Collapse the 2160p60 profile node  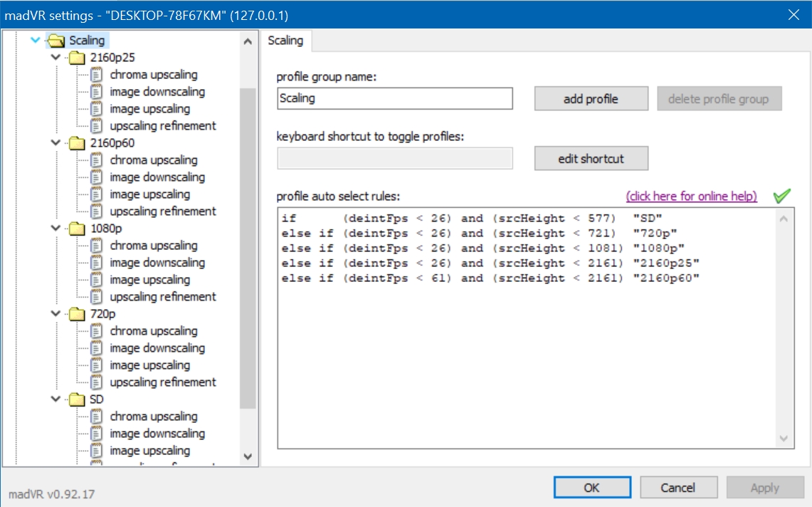tap(56, 142)
